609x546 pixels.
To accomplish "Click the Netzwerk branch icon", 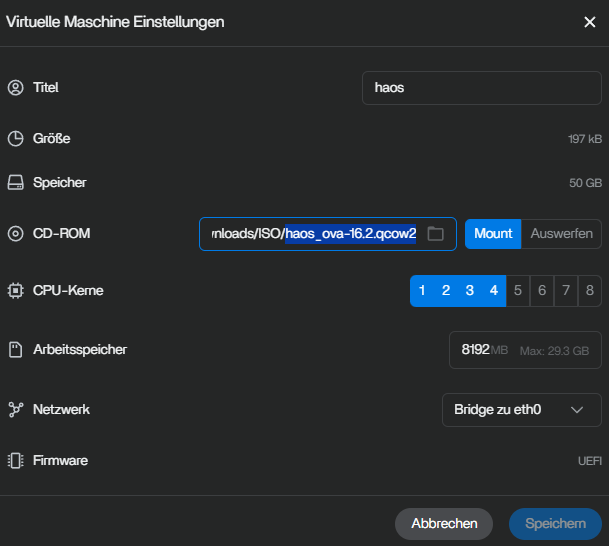I will 15,410.
